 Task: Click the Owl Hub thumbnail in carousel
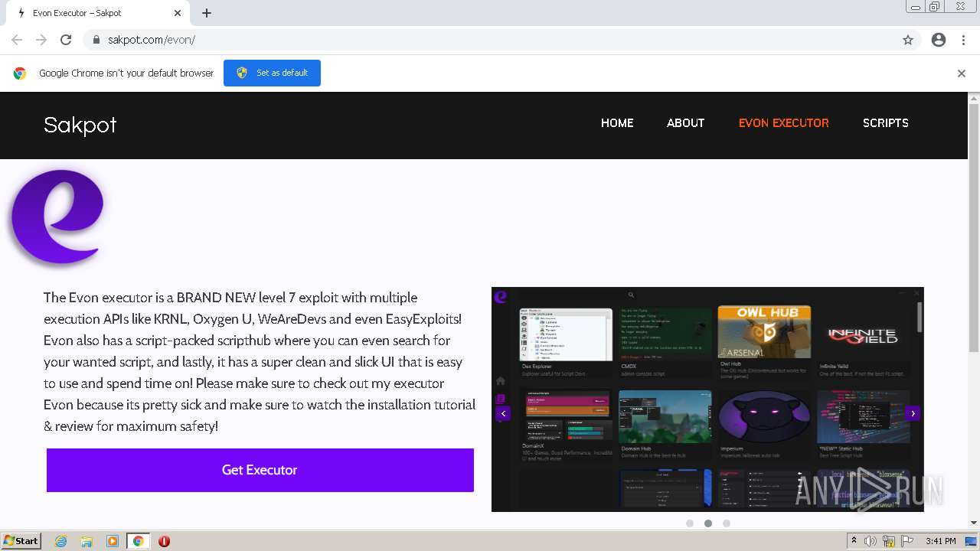pyautogui.click(x=764, y=332)
